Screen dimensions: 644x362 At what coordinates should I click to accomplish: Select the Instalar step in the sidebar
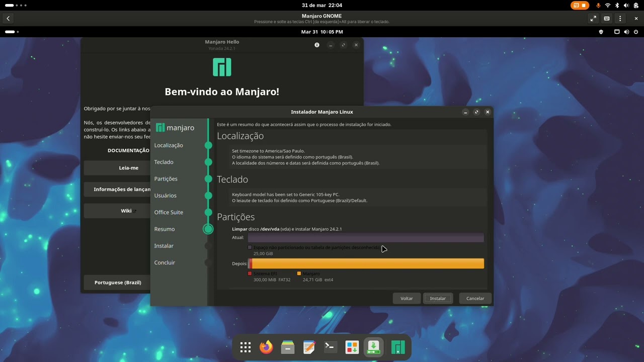tap(164, 246)
